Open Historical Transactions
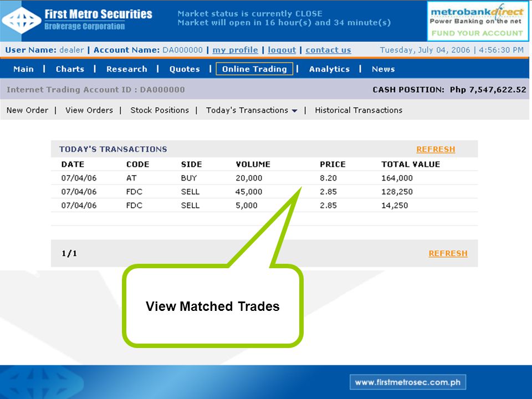 click(359, 110)
